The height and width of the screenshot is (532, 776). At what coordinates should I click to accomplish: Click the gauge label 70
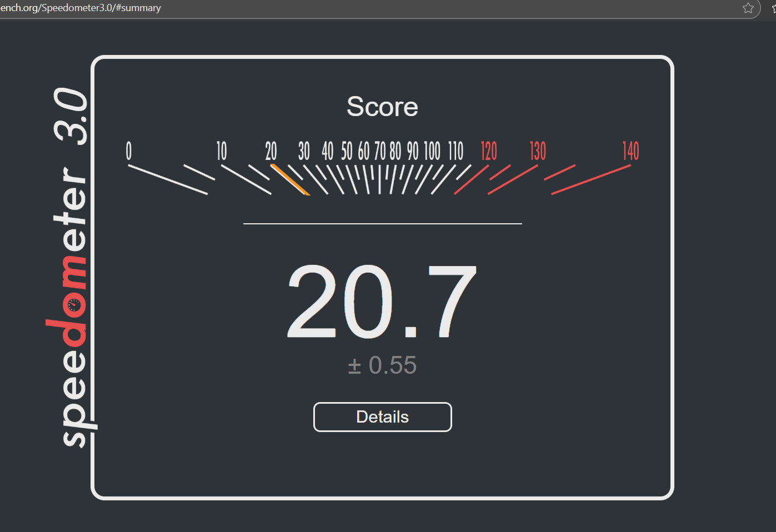[380, 151]
